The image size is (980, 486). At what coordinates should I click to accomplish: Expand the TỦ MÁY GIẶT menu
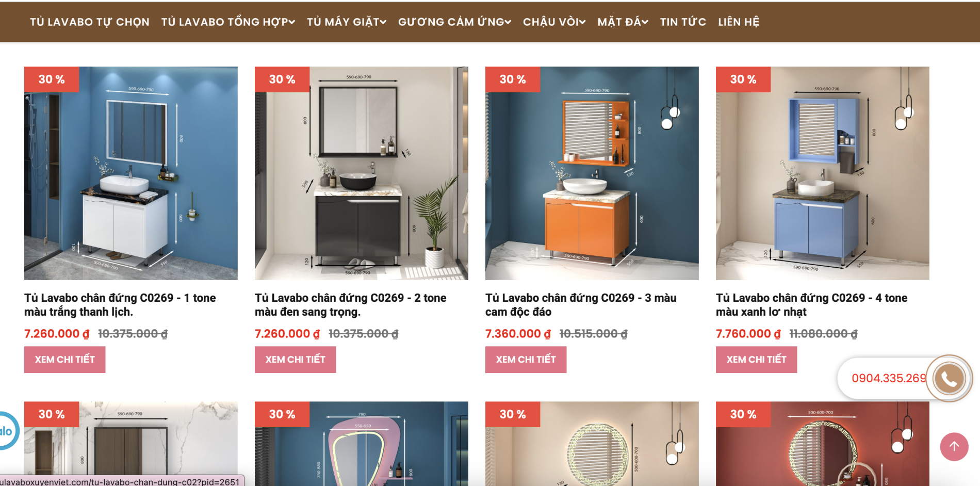point(347,22)
